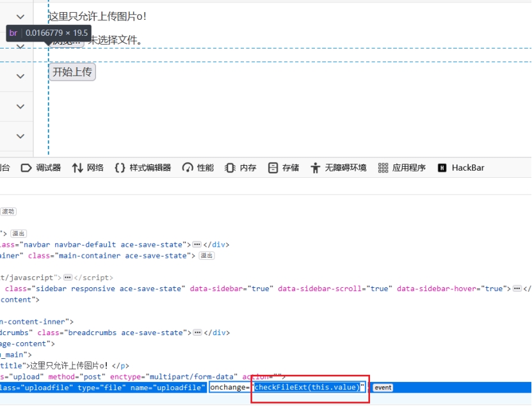This screenshot has height=410, width=532.
Task: Click the 未选择文件 file status text
Action: tap(115, 40)
